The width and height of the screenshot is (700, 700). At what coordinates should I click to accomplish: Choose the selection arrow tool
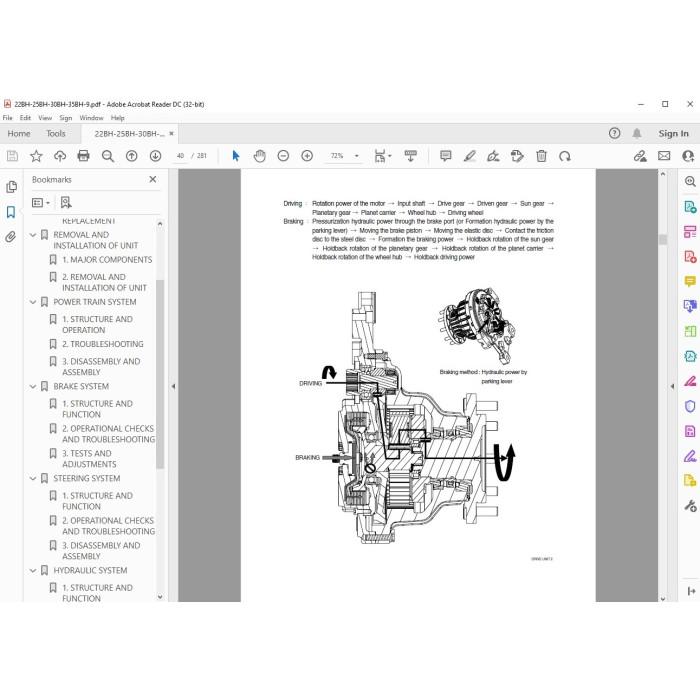tap(236, 156)
